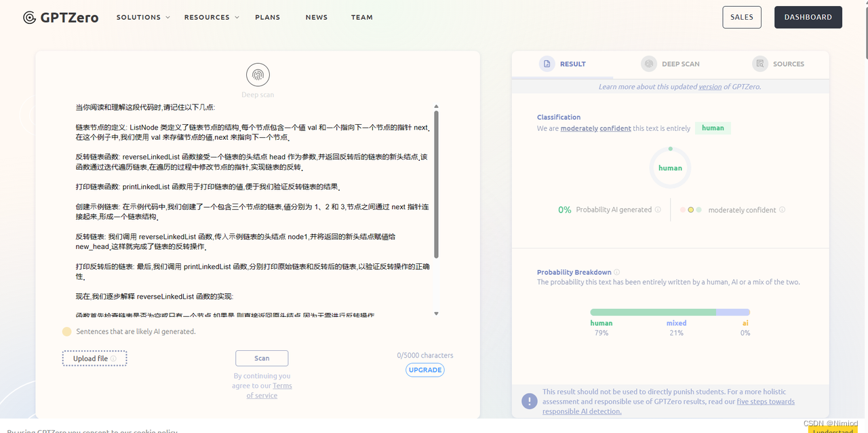Viewport: 868px width, 433px height.
Task: Open the PLANS page
Action: pos(267,18)
